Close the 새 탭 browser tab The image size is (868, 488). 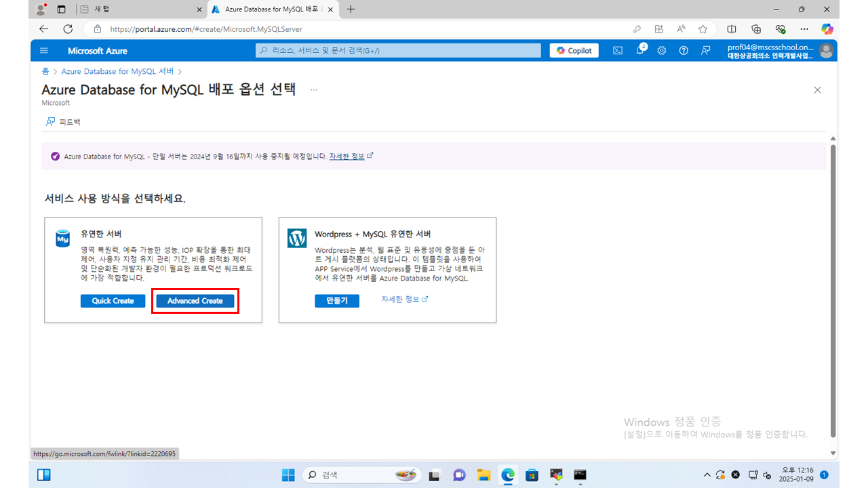point(199,9)
